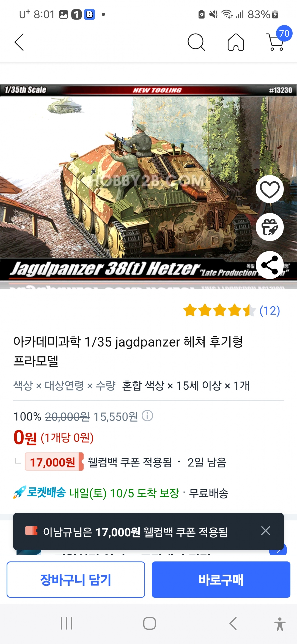Tap the Android home navigation button
The width and height of the screenshot is (297, 644).
[x=149, y=623]
